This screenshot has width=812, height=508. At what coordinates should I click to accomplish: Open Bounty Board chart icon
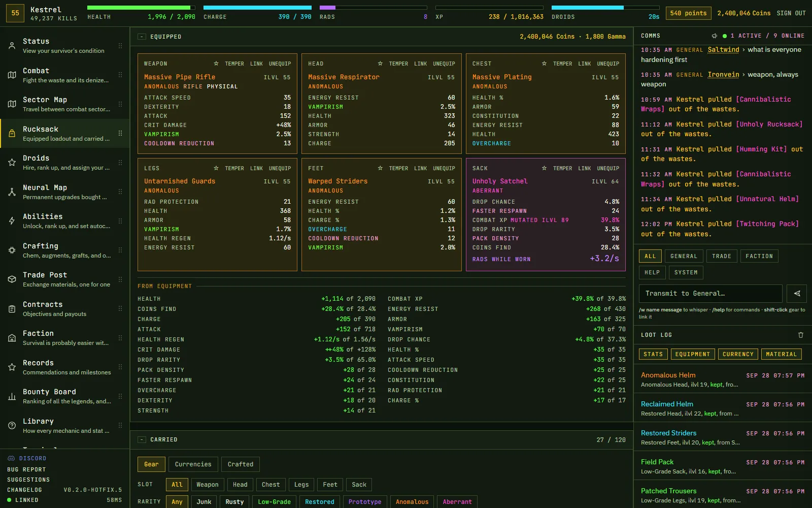coord(12,396)
